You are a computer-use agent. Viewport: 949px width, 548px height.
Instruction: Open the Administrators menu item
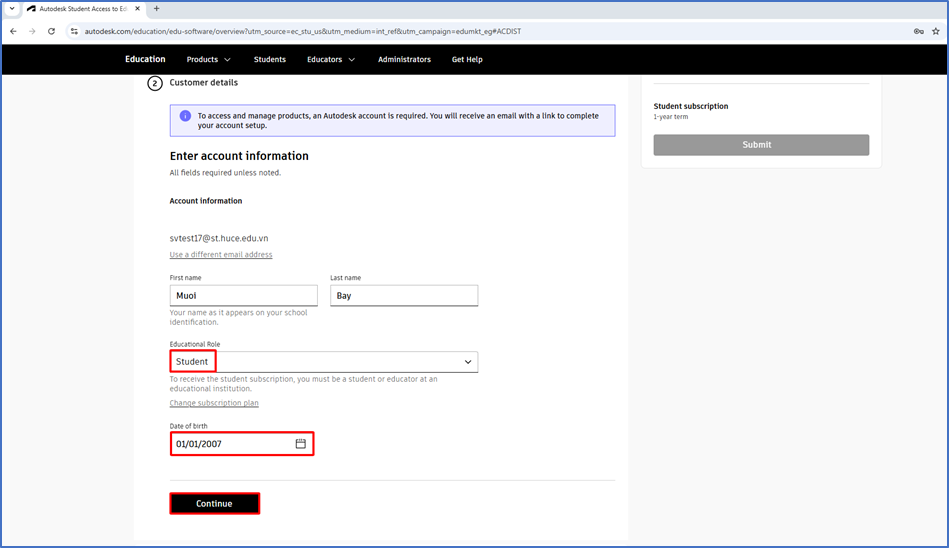tap(404, 60)
